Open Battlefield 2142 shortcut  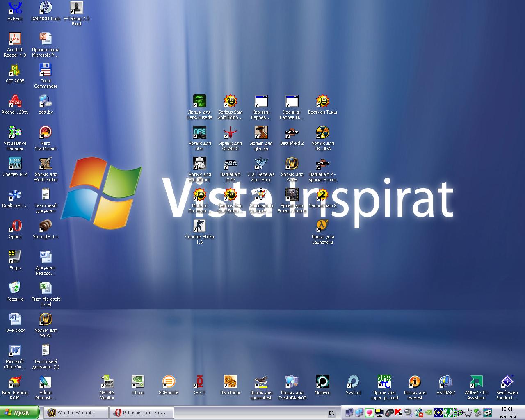(x=230, y=163)
